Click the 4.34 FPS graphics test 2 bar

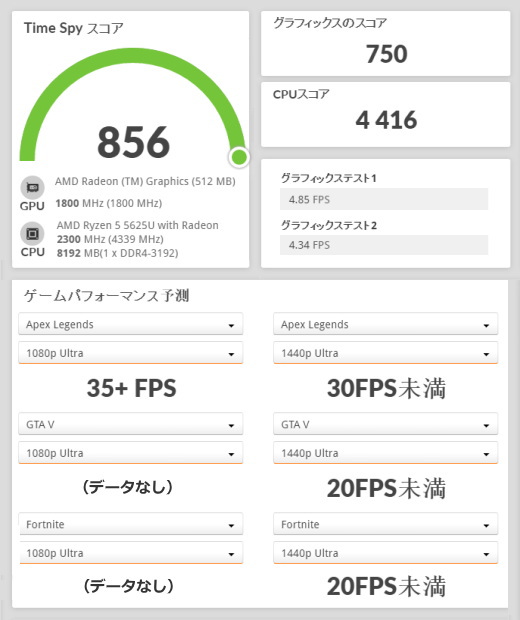pos(384,245)
